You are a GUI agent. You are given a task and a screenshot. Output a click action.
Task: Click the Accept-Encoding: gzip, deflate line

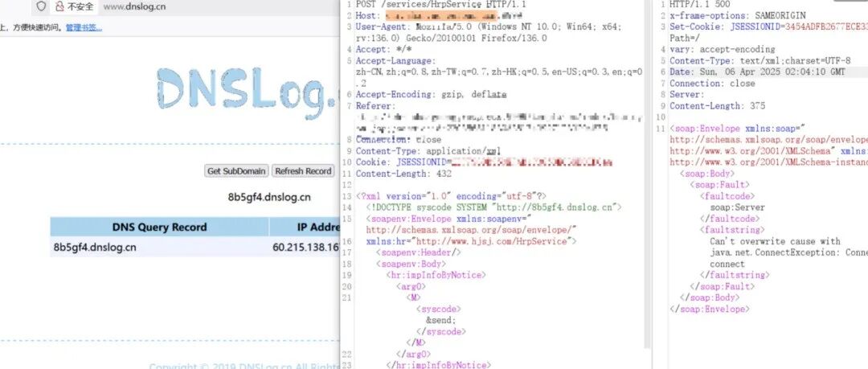(431, 94)
